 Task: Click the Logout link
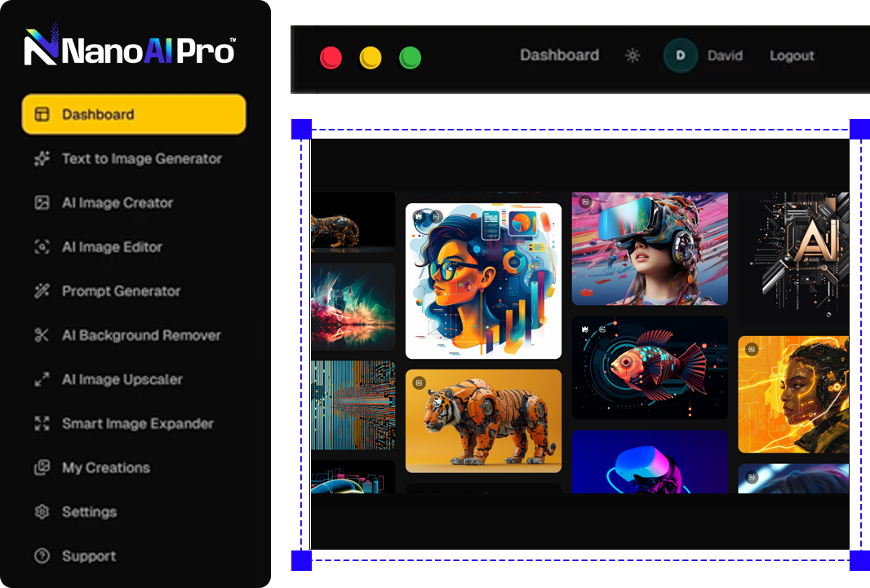[792, 55]
